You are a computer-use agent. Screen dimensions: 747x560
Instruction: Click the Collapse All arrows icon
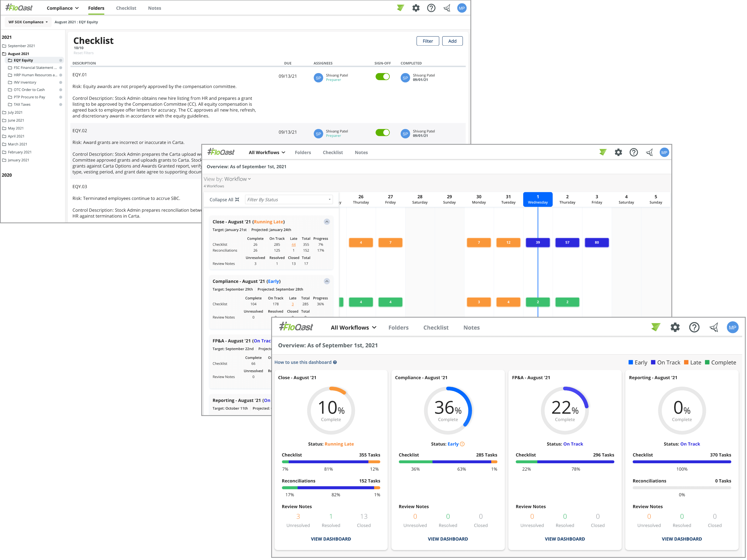(237, 199)
